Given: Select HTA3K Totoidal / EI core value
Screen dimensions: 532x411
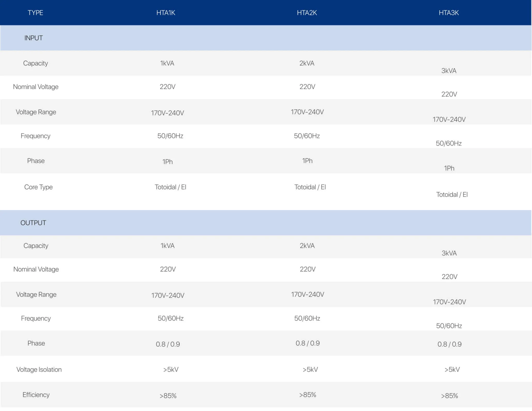Looking at the screenshot, I should pos(452,195).
